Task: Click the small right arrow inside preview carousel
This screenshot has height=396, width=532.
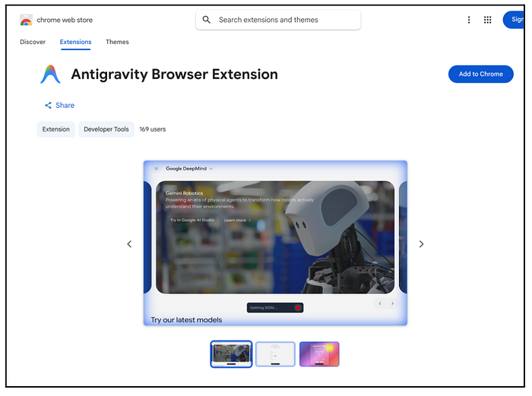Action: tap(393, 303)
